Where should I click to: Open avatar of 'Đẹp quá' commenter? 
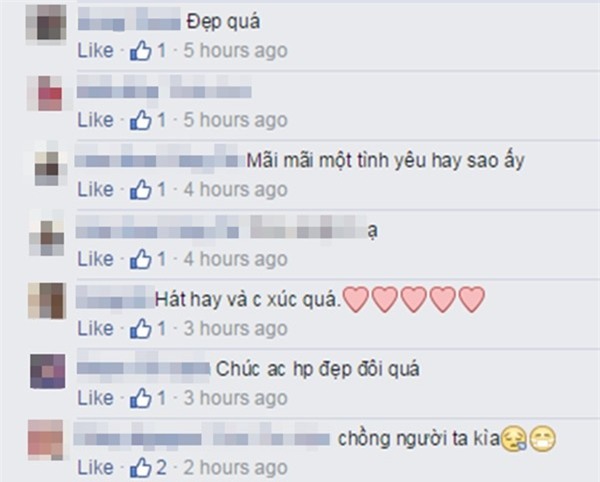pyautogui.click(x=46, y=24)
